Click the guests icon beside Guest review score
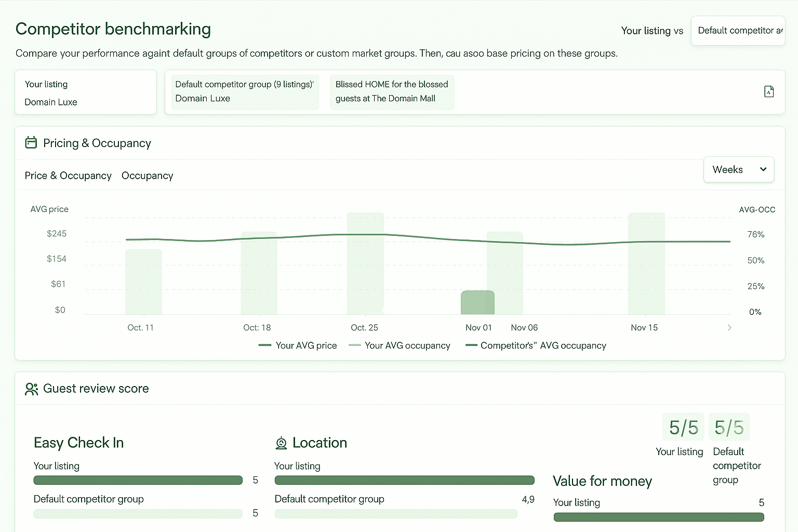Image resolution: width=798 pixels, height=532 pixels. [31, 389]
